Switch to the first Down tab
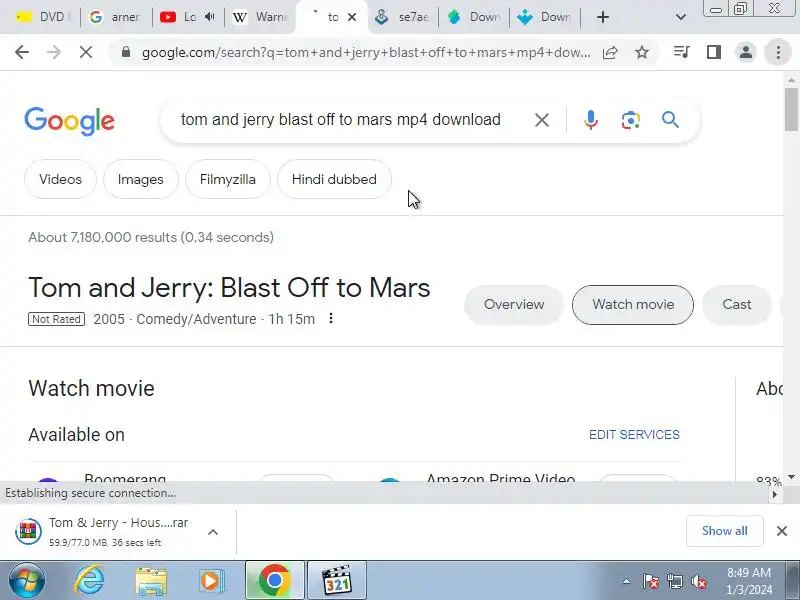 pos(473,17)
